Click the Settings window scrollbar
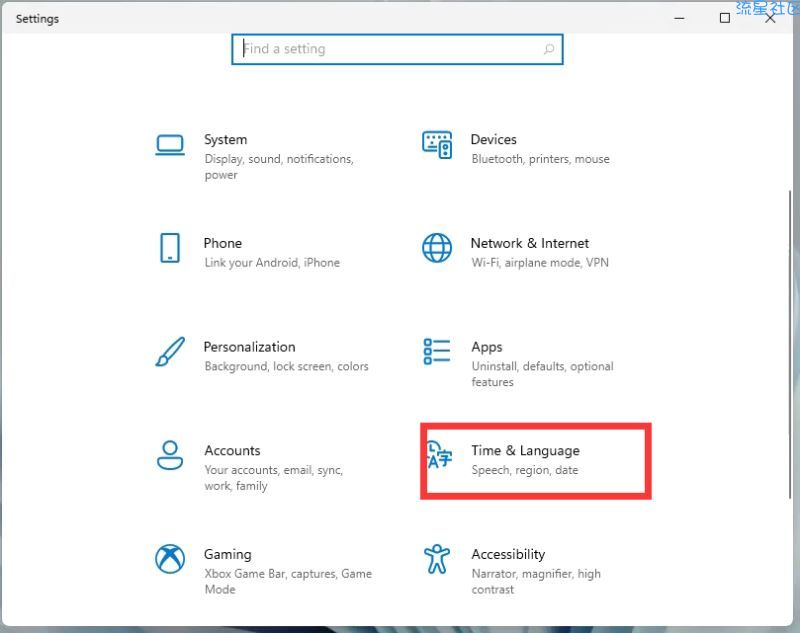 tap(790, 344)
